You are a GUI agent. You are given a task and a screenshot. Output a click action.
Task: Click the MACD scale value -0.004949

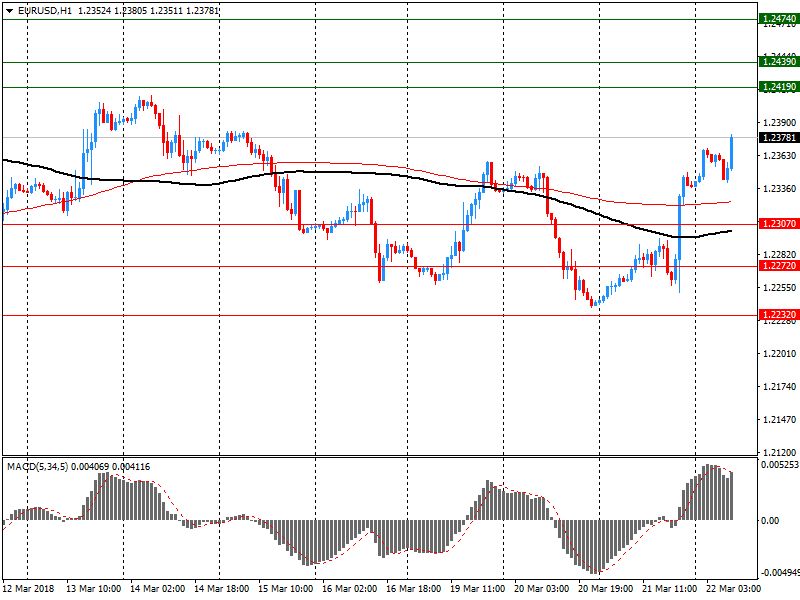pos(780,572)
